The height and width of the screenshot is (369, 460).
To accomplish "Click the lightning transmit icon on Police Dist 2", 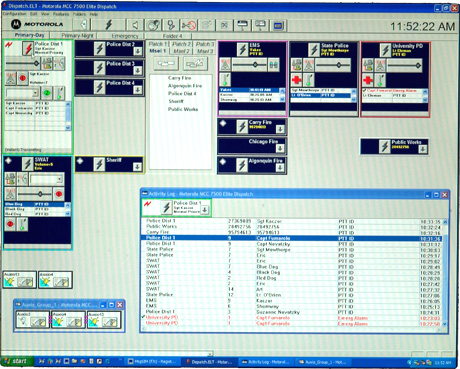I will [x=99, y=49].
